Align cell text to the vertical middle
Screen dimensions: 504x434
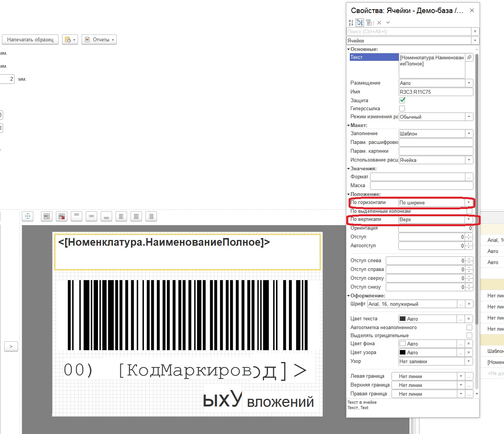point(91,216)
